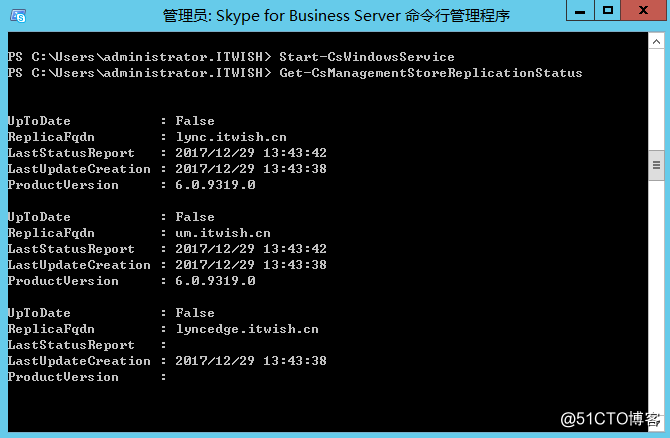670x438 pixels.
Task: Click UpToDate False under lync.itwish.cn block
Action: (195, 121)
